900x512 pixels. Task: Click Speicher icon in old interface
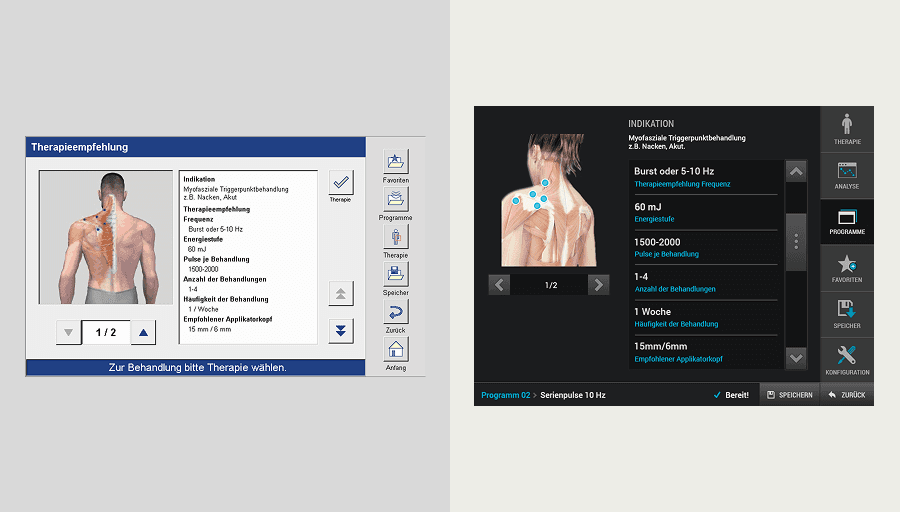point(395,274)
